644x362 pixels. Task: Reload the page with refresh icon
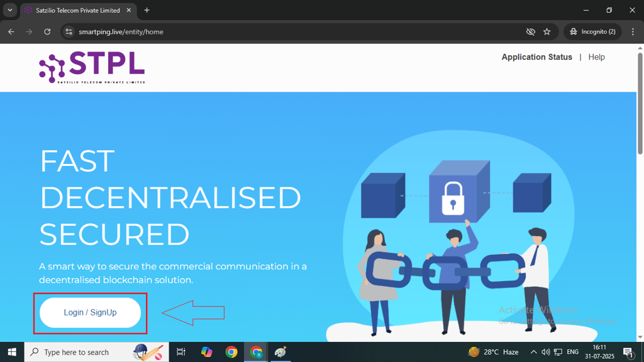click(x=47, y=31)
